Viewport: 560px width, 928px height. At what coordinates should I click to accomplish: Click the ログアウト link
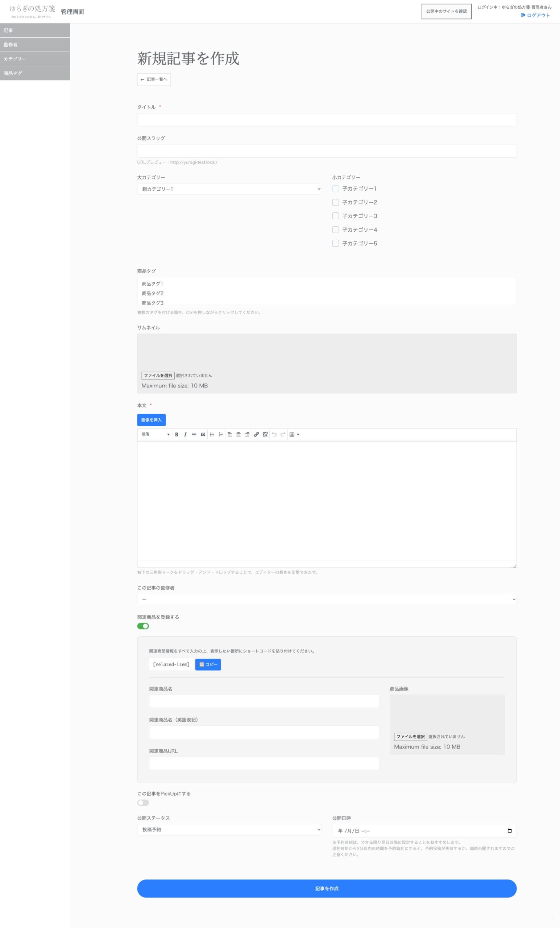tap(535, 16)
